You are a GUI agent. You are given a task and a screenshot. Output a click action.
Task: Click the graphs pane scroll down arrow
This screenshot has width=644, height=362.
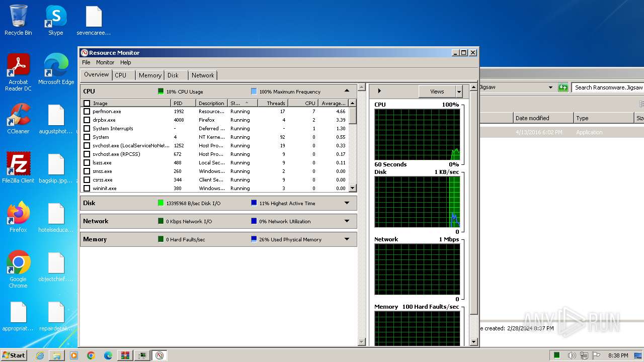pyautogui.click(x=473, y=342)
